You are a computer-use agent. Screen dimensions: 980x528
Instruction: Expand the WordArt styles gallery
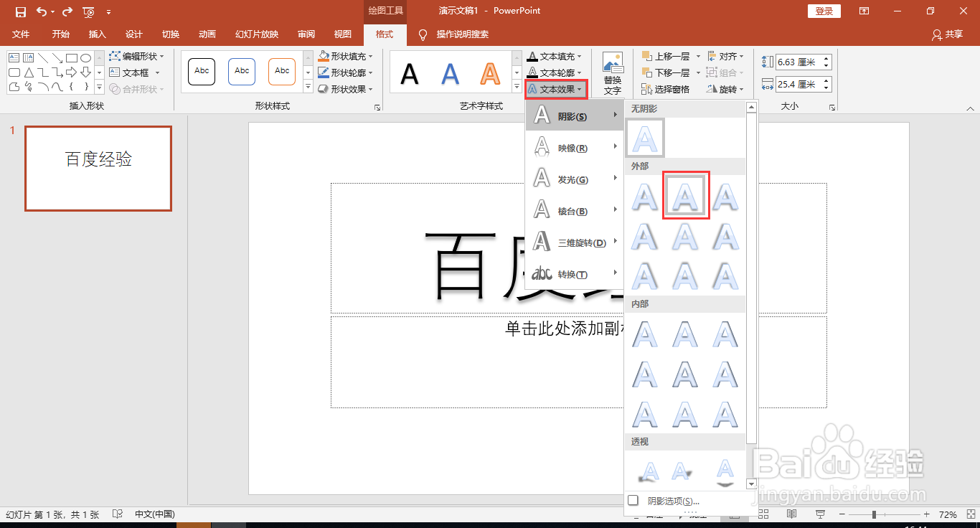(x=517, y=88)
